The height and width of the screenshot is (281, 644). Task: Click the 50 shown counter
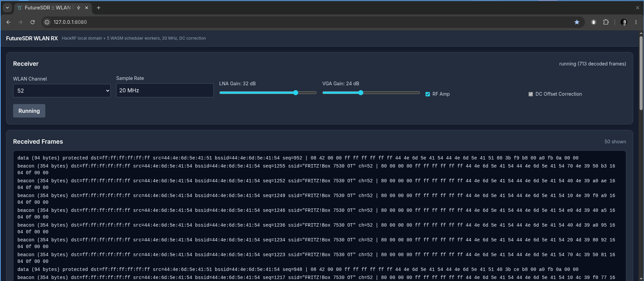[x=615, y=142]
